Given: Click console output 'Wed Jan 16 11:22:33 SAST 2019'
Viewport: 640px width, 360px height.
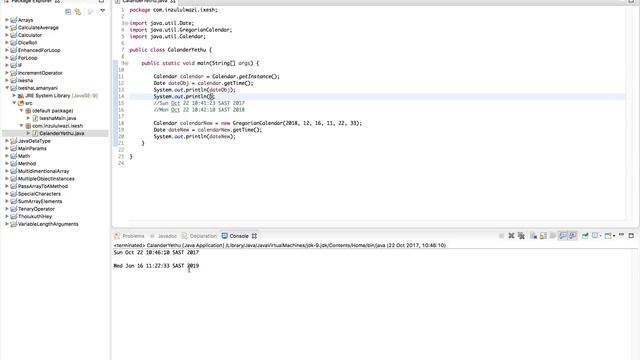Looking at the screenshot, I should (x=156, y=265).
